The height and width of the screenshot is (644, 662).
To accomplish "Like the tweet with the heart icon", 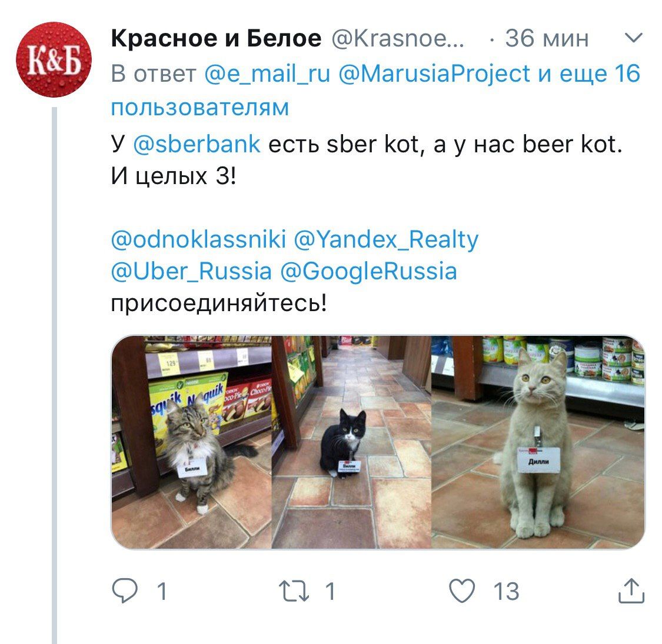I will [x=462, y=590].
